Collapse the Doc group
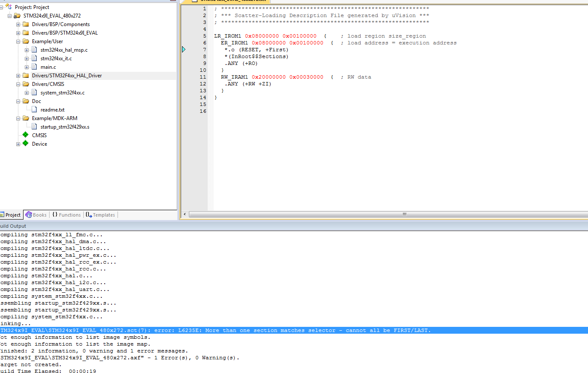The height and width of the screenshot is (373, 588). pos(18,101)
